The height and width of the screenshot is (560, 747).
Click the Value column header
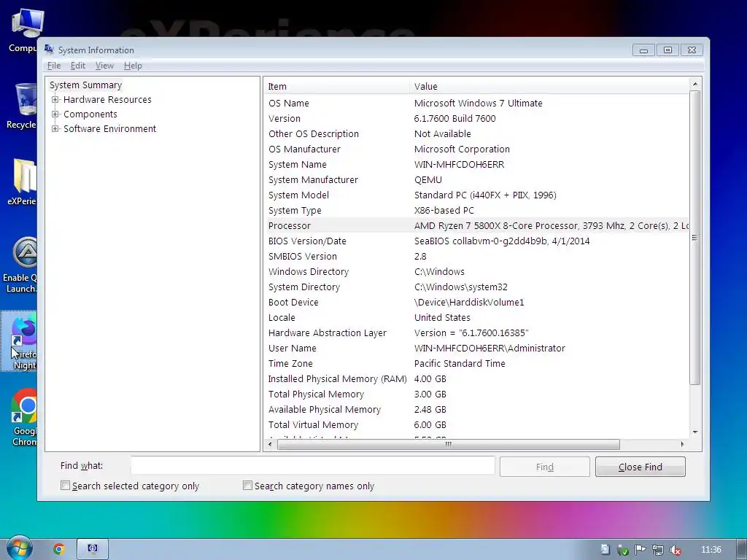(x=549, y=86)
